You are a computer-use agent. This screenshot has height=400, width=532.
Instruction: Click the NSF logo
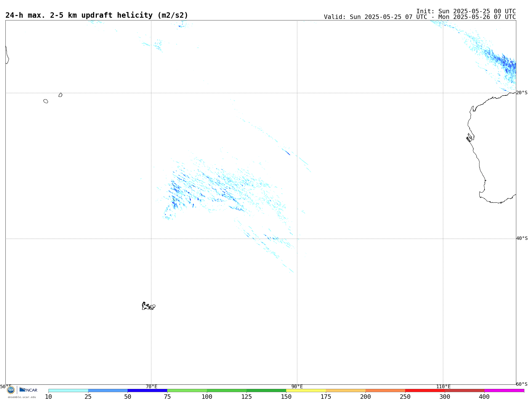click(x=11, y=390)
